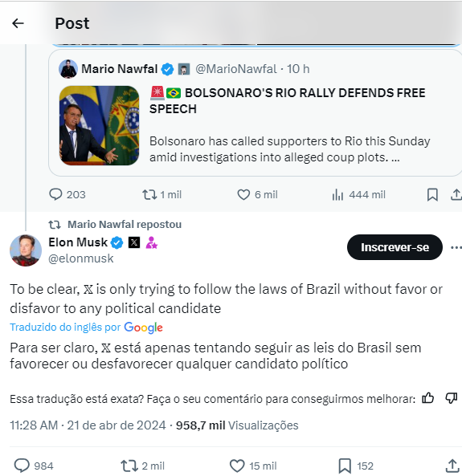Rate the translation with thumbs up
Viewport: 462px width, 476px height.
pyautogui.click(x=428, y=398)
